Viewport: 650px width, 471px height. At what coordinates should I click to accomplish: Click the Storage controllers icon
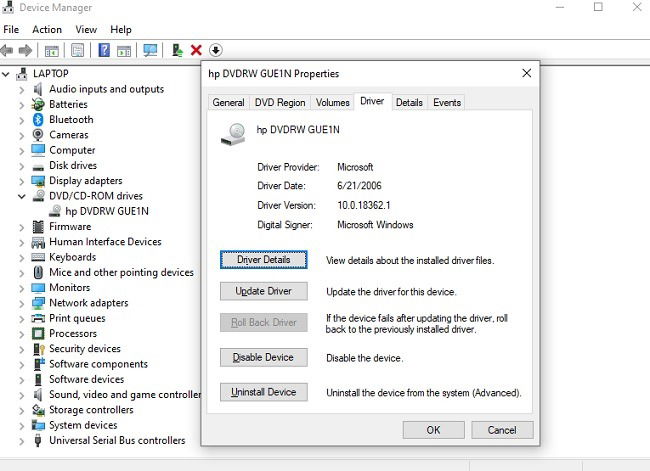[x=38, y=410]
